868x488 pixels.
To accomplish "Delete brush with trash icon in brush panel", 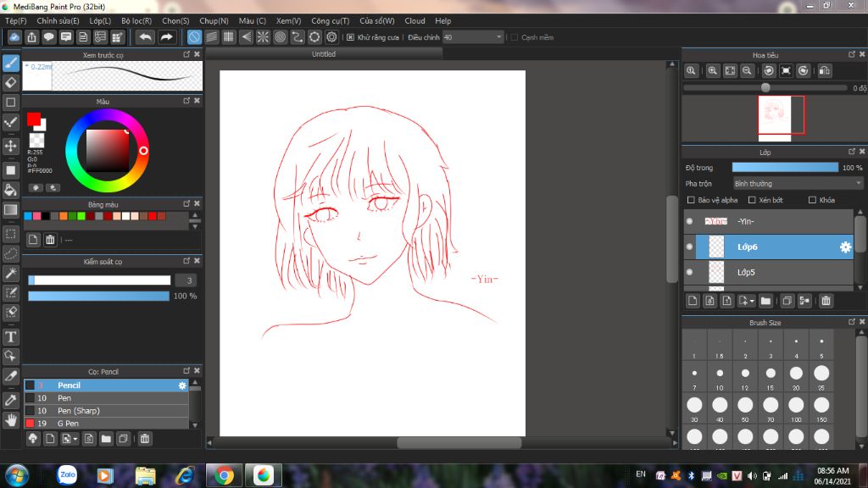I will 144,439.
